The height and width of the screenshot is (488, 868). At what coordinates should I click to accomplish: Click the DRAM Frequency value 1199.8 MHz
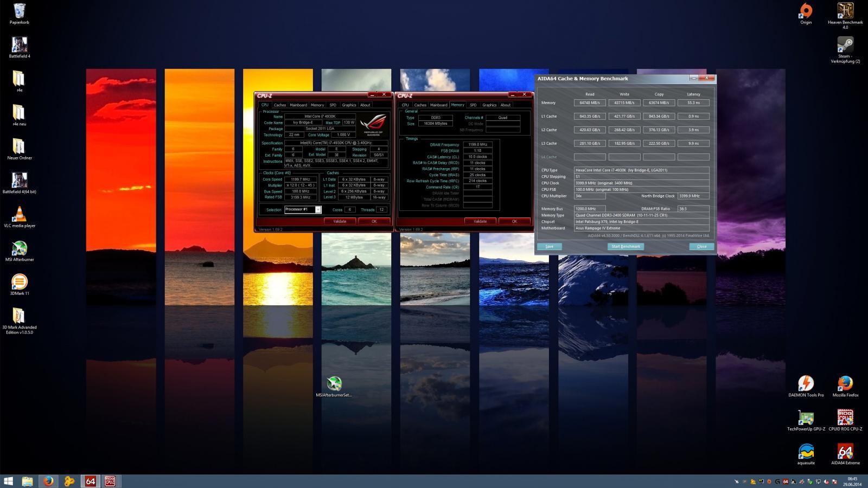pos(478,145)
